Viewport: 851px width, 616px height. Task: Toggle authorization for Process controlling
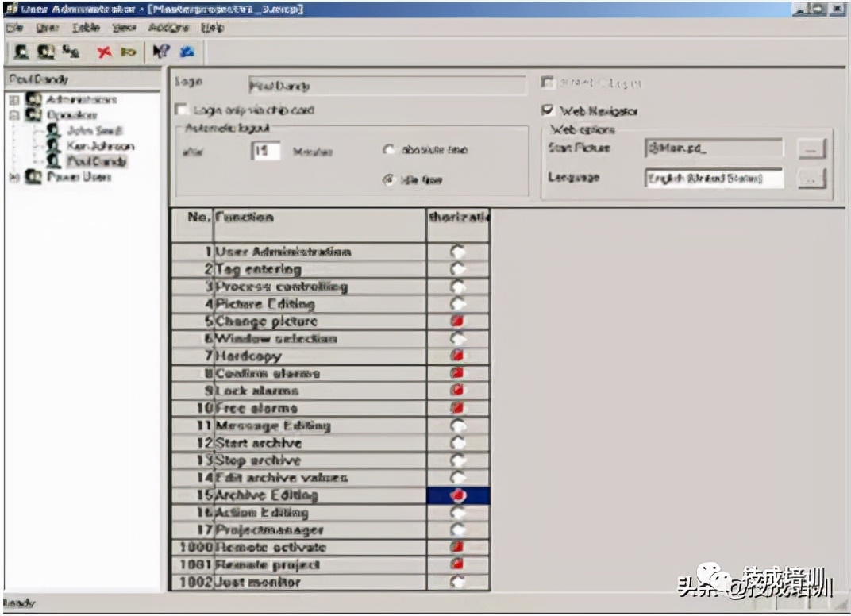tap(458, 286)
